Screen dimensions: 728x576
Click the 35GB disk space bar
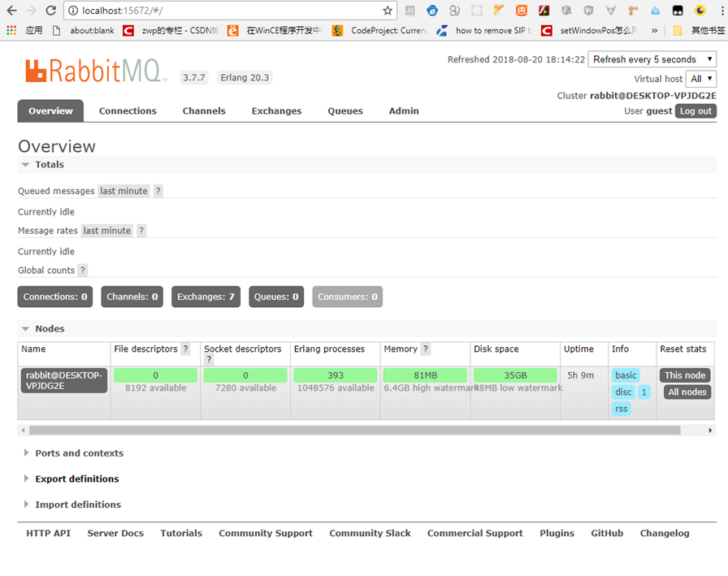pos(515,375)
